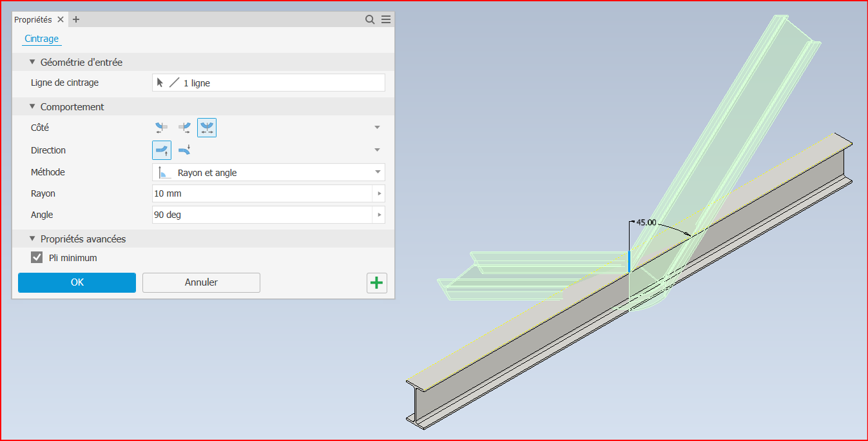This screenshot has height=441, width=868.
Task: Select the first Côté bend side icon
Action: click(161, 128)
